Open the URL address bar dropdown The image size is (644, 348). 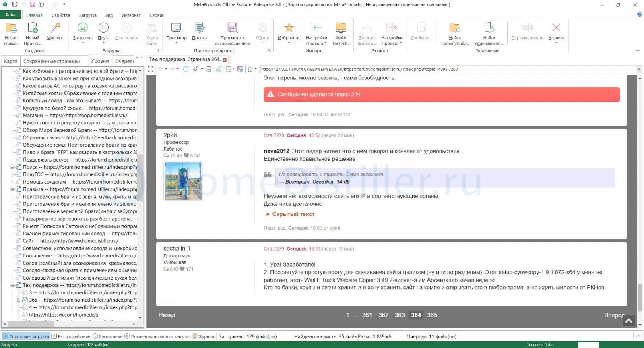click(638, 69)
